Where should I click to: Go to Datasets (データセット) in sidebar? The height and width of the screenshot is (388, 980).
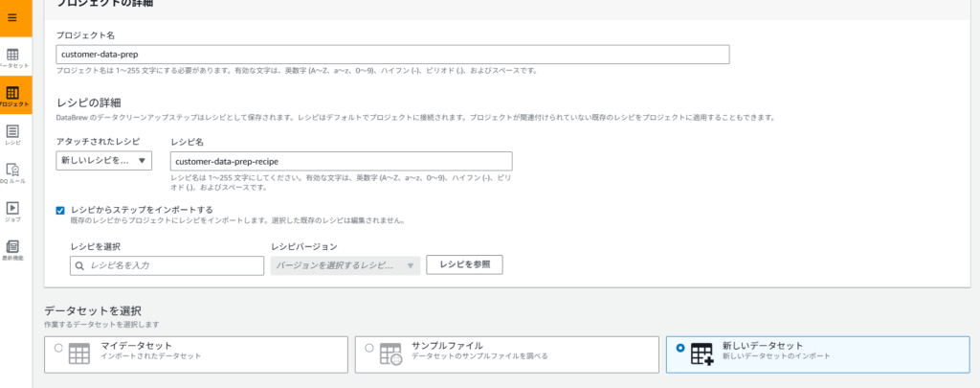[13, 57]
